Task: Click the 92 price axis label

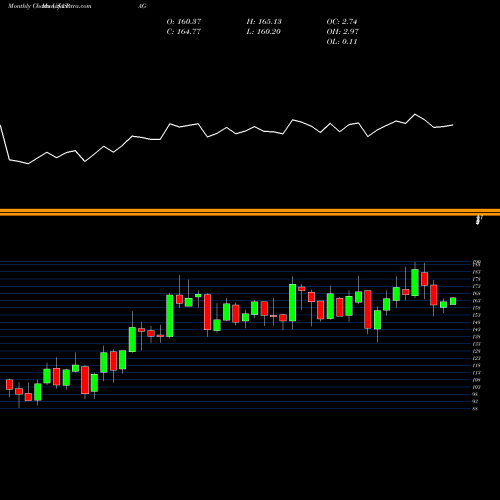Action: [x=475, y=402]
